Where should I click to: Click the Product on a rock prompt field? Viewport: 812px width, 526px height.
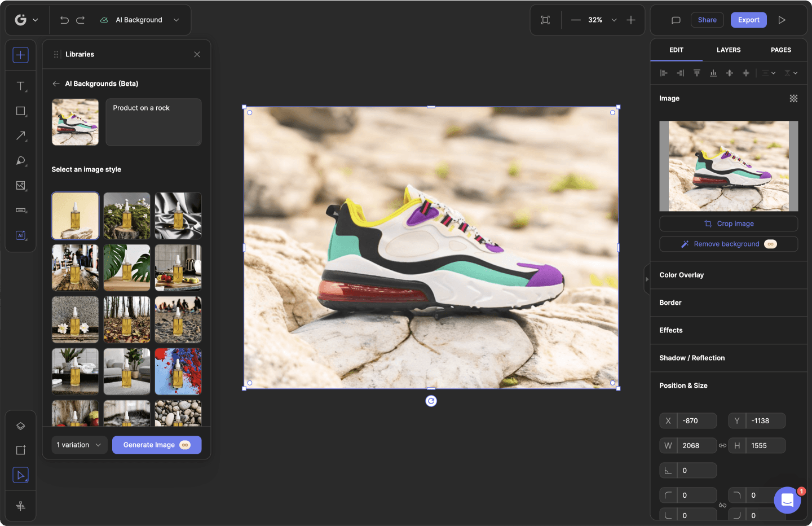point(153,122)
